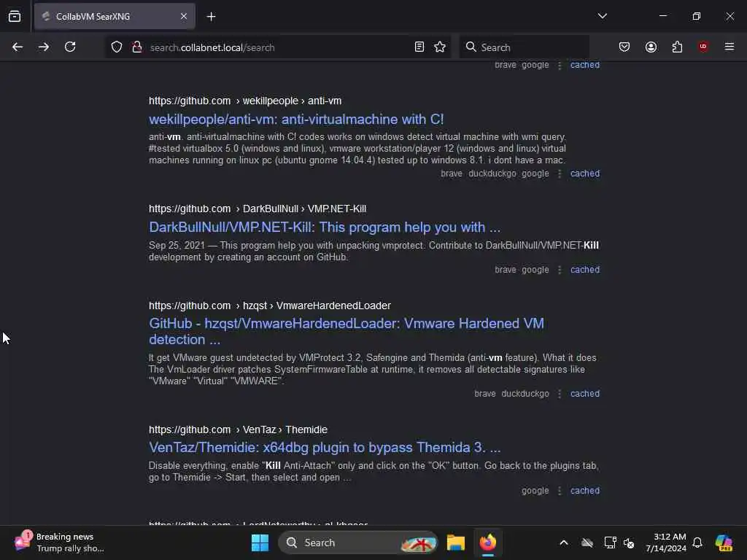Expand options dots beside top cached link
This screenshot has width=747, height=560.
(560, 66)
